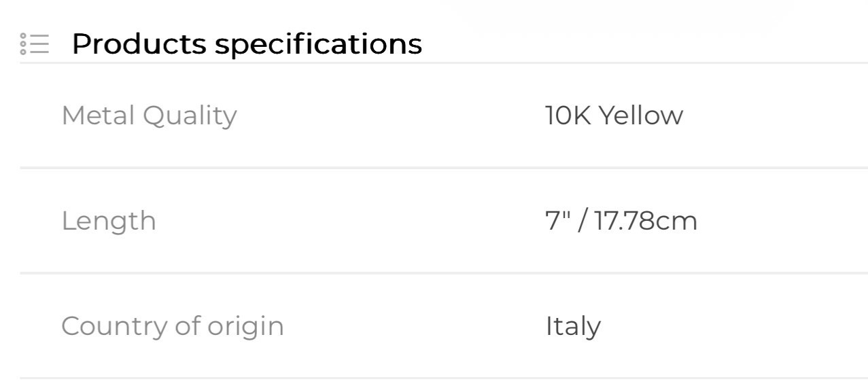The height and width of the screenshot is (390, 868).
Task: Click the word specifications in the heading
Action: click(x=318, y=45)
